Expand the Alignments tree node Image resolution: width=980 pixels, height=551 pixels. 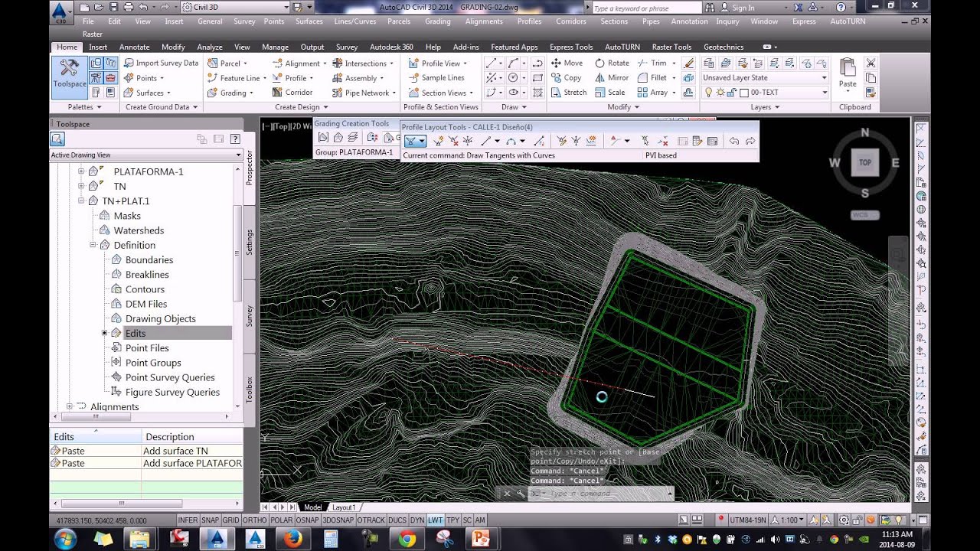70,406
